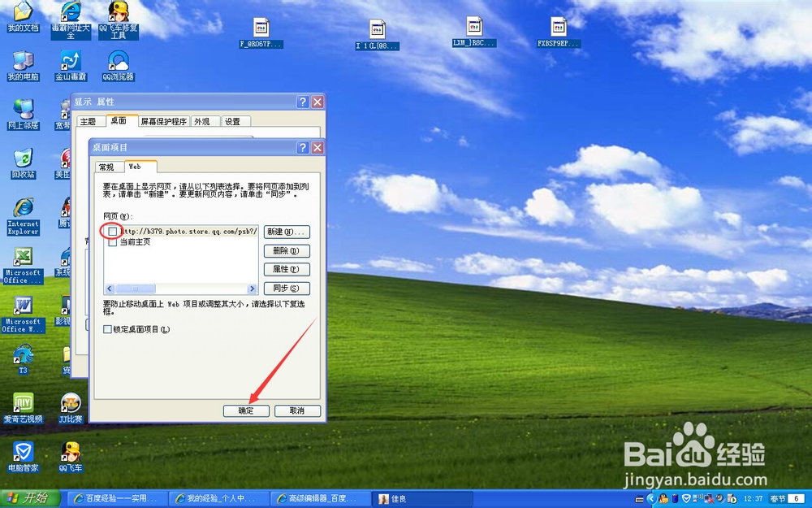
Task: Select the 电脑管家 desktop shortcut
Action: click(23, 456)
